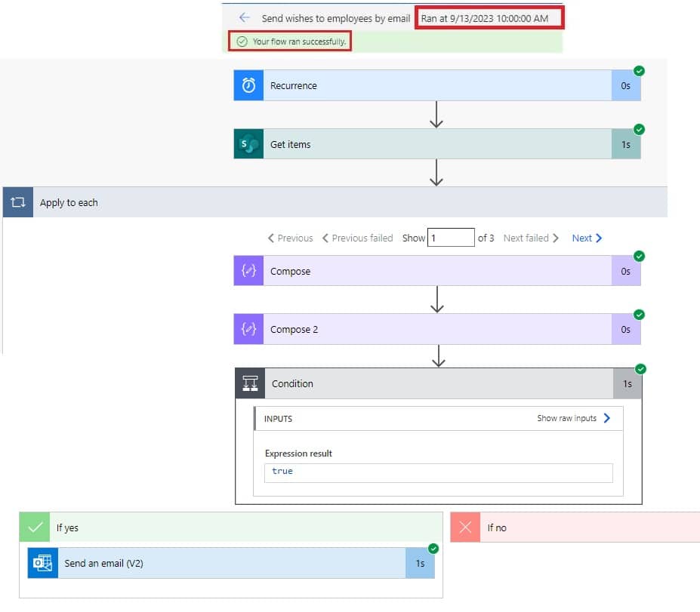Click the If no red X icon

click(465, 527)
